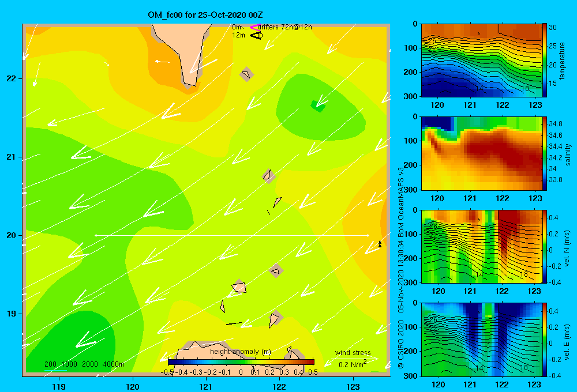Viewport: 577px width, 392px height.
Task: Click longitude label 121 below main map
Action: pos(206,386)
